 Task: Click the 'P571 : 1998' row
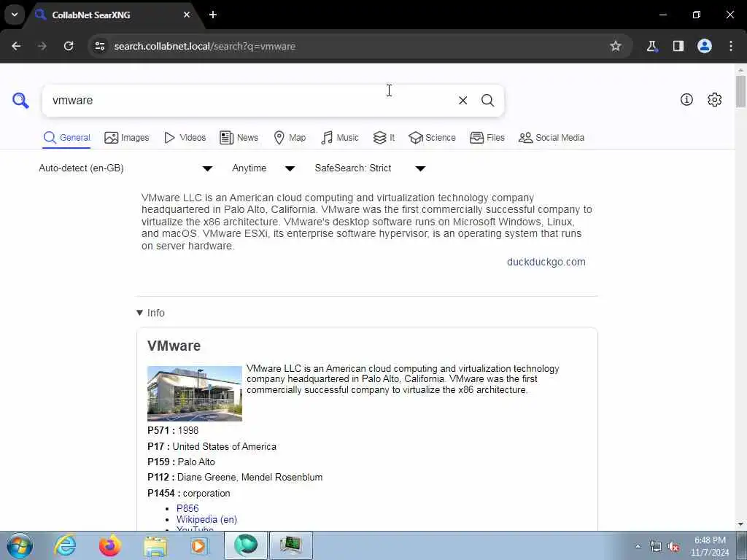pyautogui.click(x=173, y=430)
